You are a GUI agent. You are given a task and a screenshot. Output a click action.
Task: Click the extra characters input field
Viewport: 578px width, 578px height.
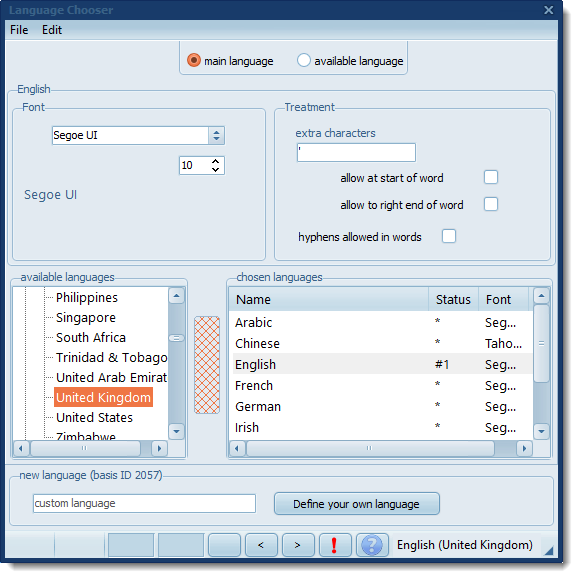coord(356,153)
